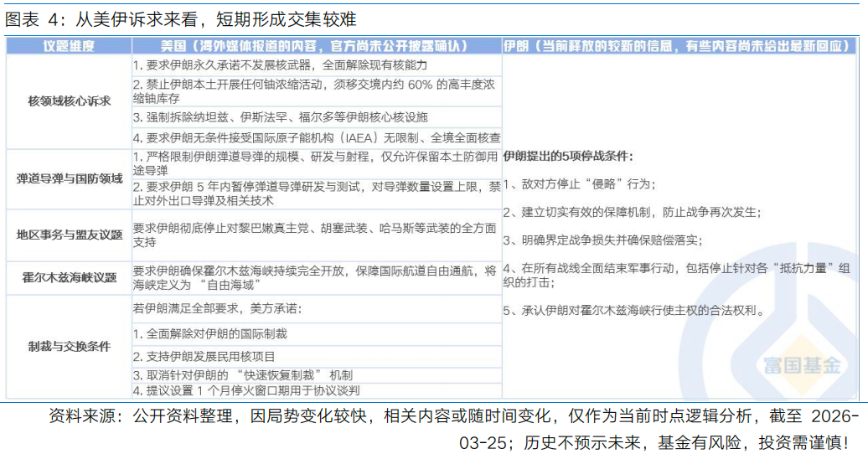This screenshot has height=454, width=868.
Task: Click the 弹道导弹与国防领域 row label
Action: point(69,178)
